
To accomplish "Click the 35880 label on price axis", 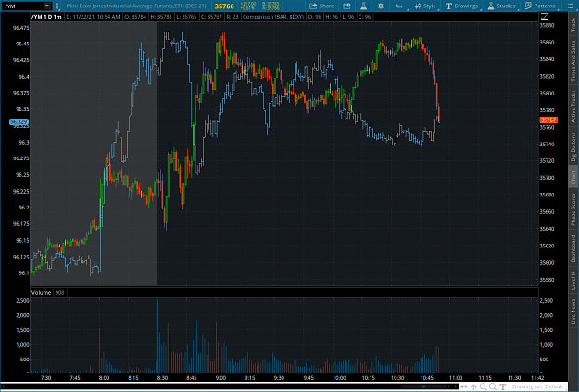I will 547,26.
